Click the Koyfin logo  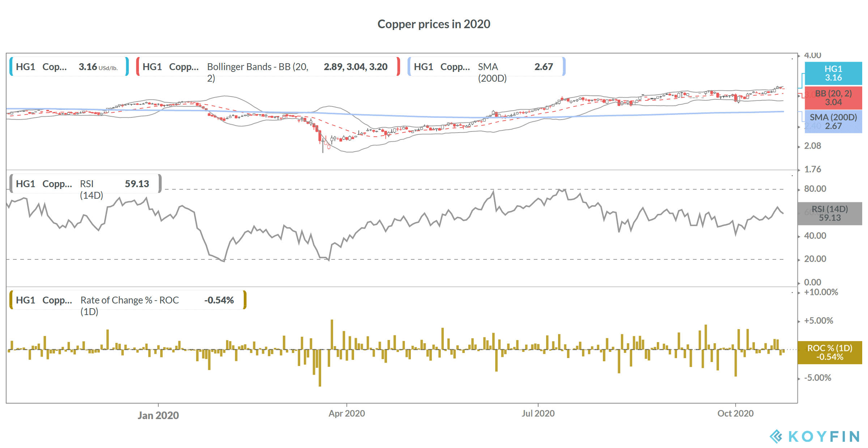coord(814,436)
